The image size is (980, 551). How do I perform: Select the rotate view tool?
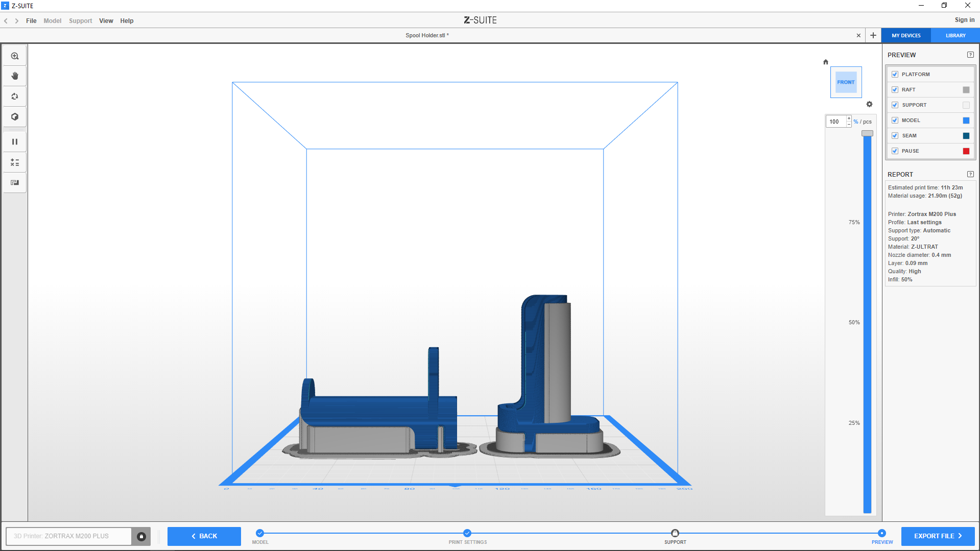click(x=15, y=97)
